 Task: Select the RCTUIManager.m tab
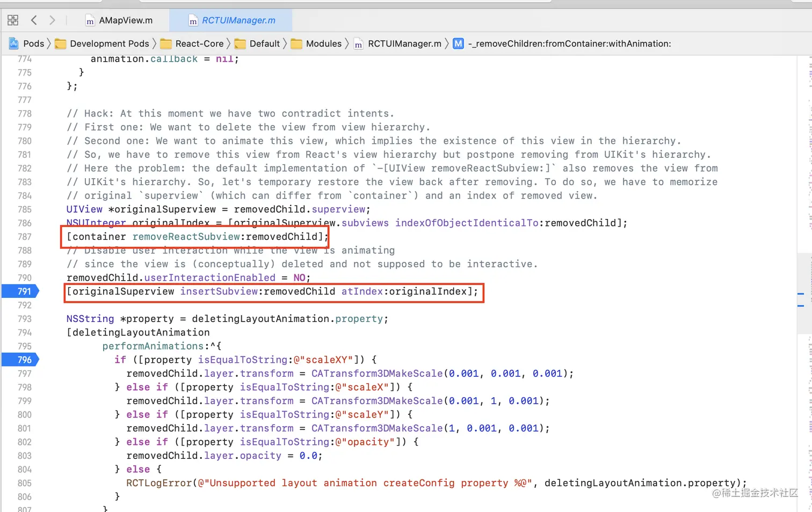[231, 20]
